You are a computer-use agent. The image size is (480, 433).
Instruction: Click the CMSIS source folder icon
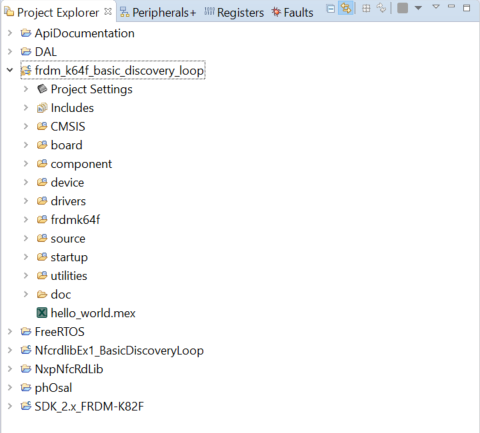point(42,126)
